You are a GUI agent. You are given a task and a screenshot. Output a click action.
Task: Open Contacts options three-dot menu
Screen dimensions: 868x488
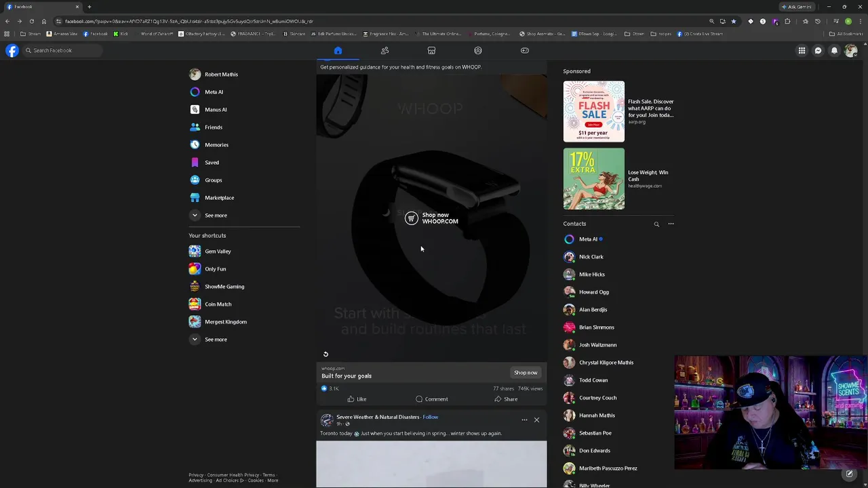coord(671,224)
